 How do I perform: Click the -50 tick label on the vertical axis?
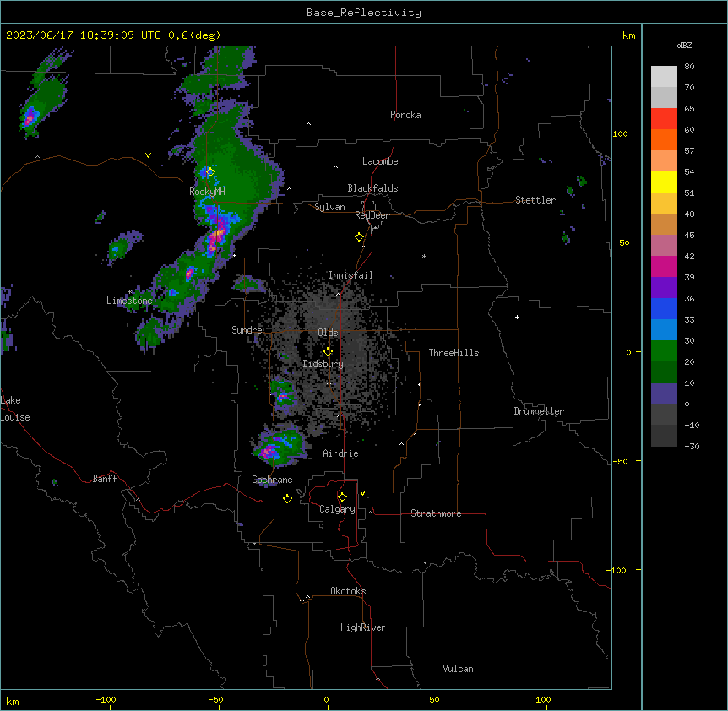[x=620, y=461]
